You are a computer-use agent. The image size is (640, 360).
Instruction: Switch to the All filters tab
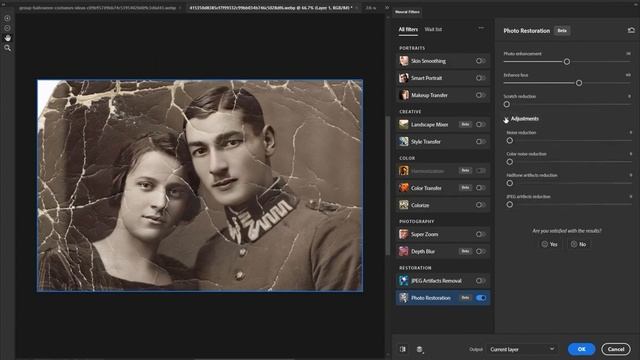click(x=408, y=29)
